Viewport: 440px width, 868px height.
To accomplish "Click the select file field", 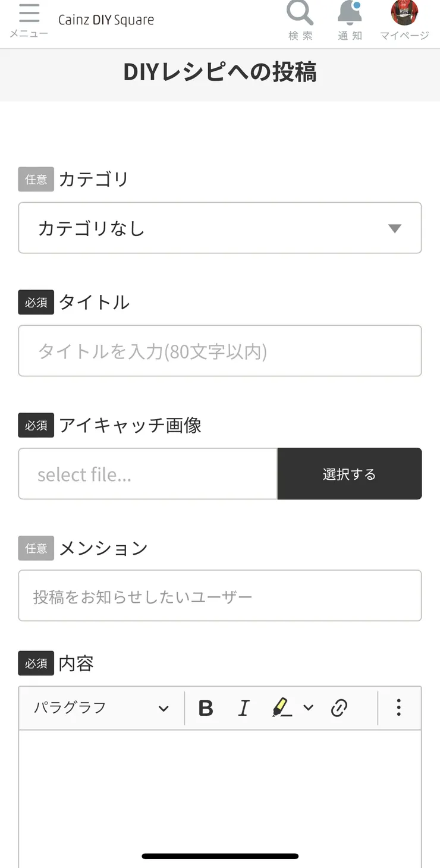I will (x=147, y=474).
